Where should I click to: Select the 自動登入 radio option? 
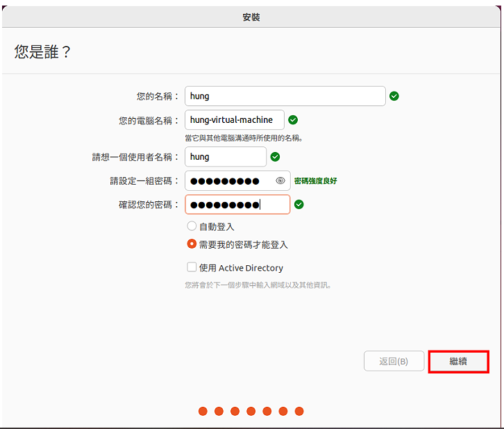click(x=192, y=226)
